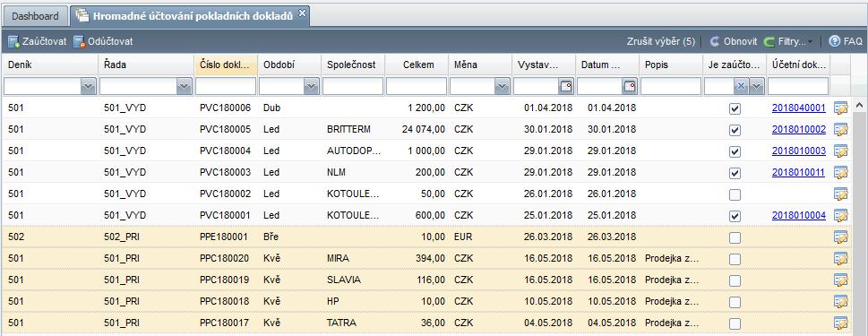
Task: Open the Filtry dropdown menu
Action: [x=789, y=41]
